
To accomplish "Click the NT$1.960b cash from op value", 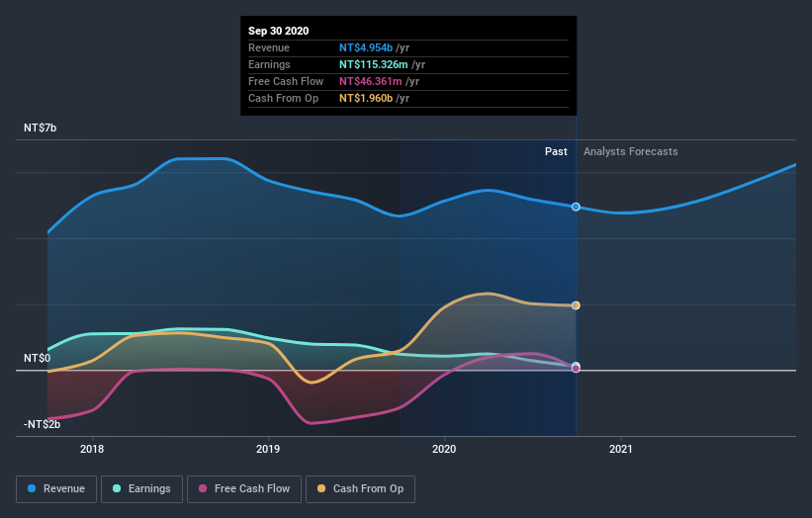I will click(366, 98).
